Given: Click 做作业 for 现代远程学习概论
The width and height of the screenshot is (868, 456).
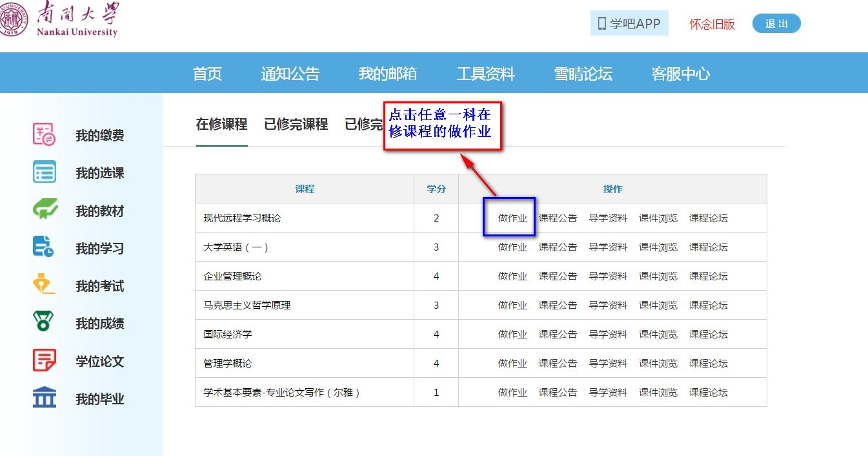Looking at the screenshot, I should coord(512,218).
